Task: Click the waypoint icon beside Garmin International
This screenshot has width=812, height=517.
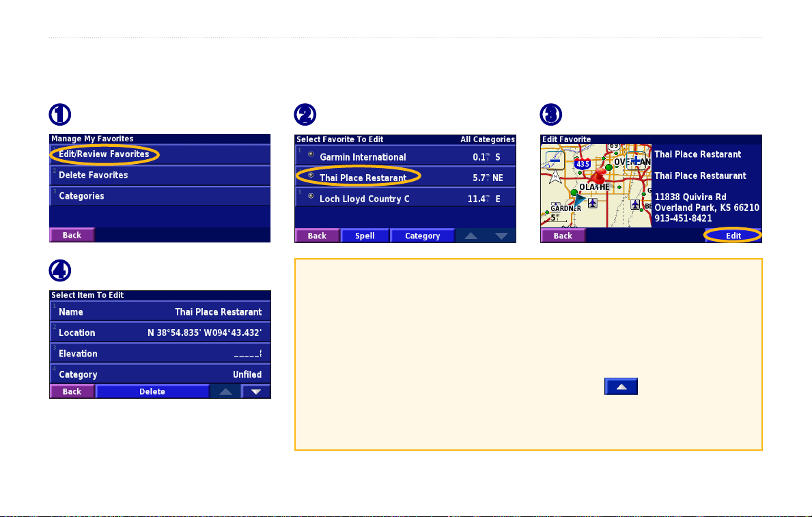Action: click(x=311, y=154)
